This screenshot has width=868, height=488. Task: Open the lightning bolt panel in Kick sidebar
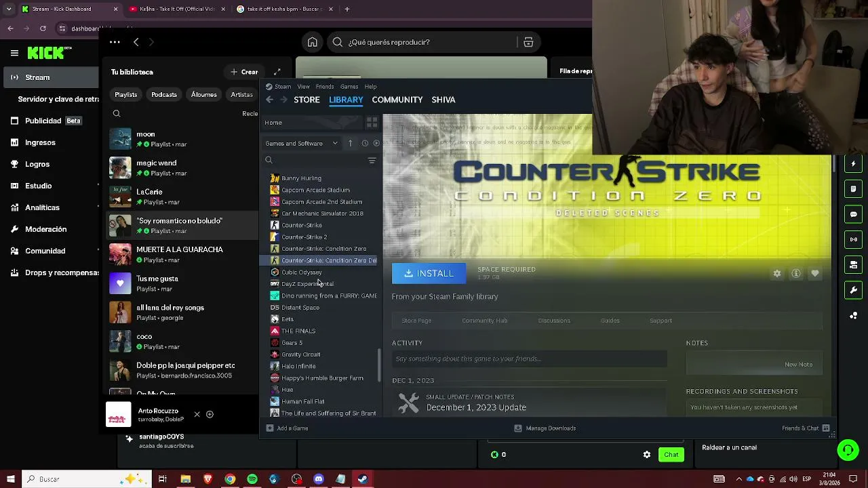pos(854,163)
